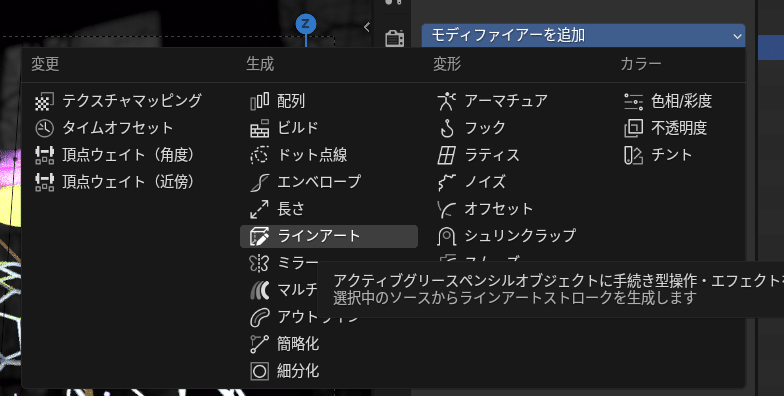The image size is (784, 396).
Task: Click the 頂点ウェイト（近傍） icon
Action: 44,182
